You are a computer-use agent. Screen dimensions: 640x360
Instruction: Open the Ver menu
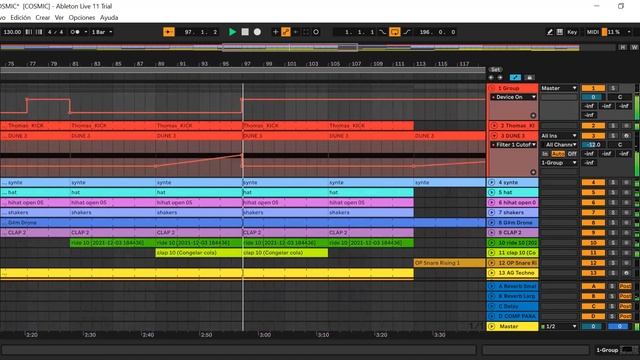coord(59,18)
